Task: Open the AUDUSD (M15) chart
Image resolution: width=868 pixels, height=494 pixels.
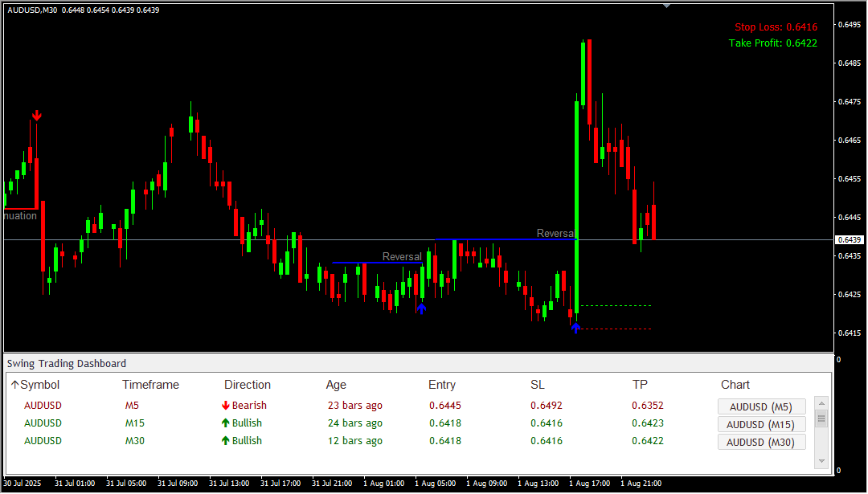Action: [760, 424]
